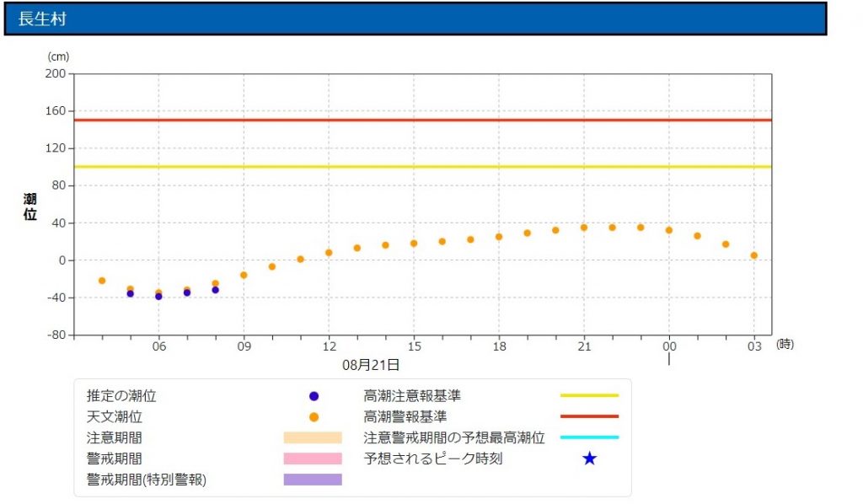Click the blue estimated tide dot at 08時
The width and height of the screenshot is (863, 504).
[x=215, y=290]
